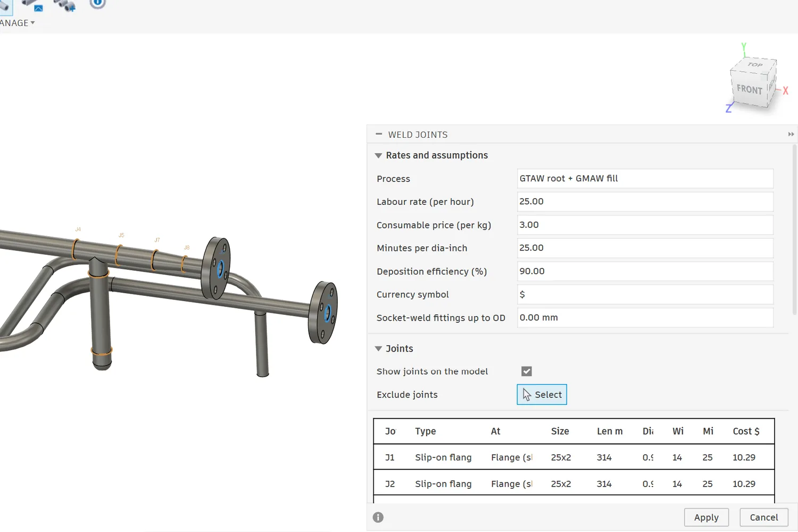Open the MANAGE dropdown menu
Viewport: 798px width, 532px height.
[17, 23]
